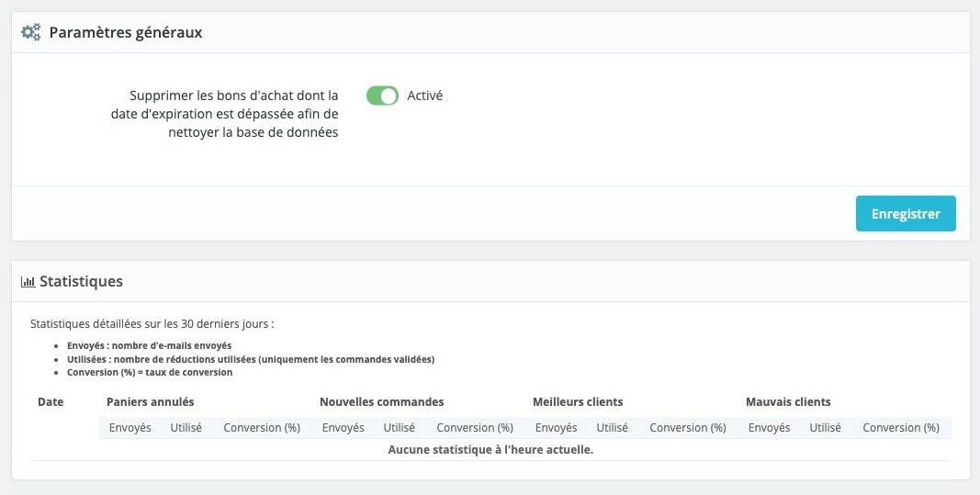Select the Date column header
980x495 pixels.
(x=50, y=402)
